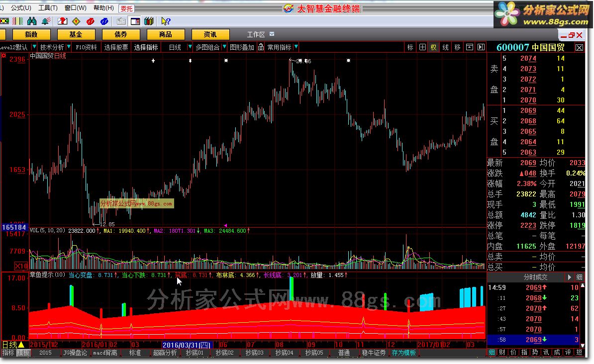Click the envelope with red question mark

pos(62,21)
